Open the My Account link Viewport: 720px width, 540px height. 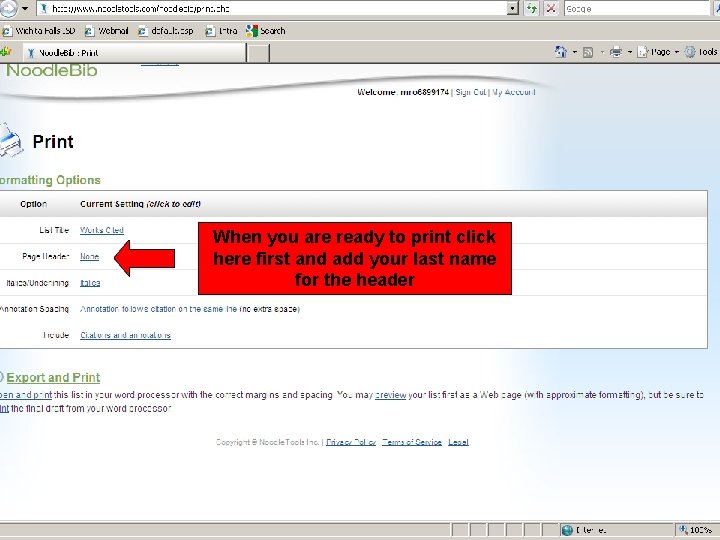point(513,92)
